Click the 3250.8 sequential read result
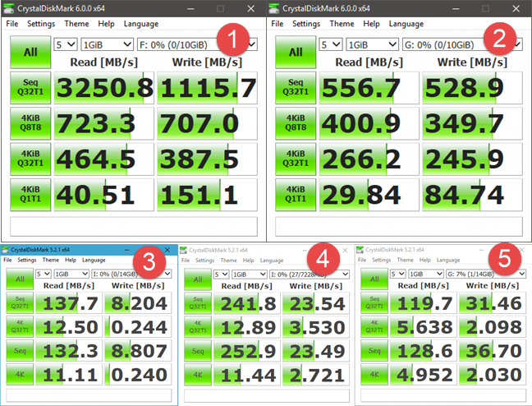532x406 pixels. pos(103,88)
